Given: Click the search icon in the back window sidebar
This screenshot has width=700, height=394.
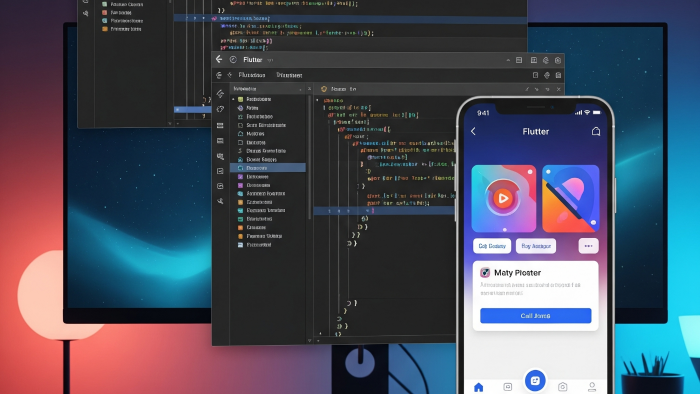Looking at the screenshot, I should [85, 13].
